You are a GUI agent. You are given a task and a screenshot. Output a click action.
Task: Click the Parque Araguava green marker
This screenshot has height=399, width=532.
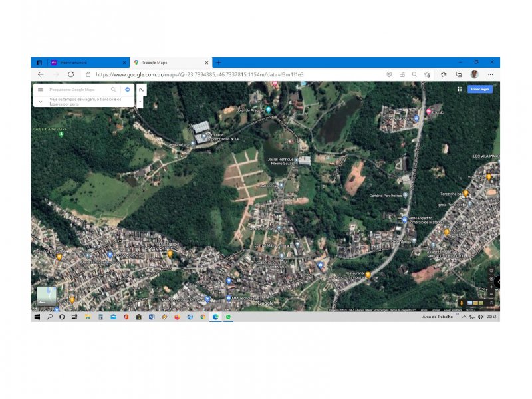61,134
